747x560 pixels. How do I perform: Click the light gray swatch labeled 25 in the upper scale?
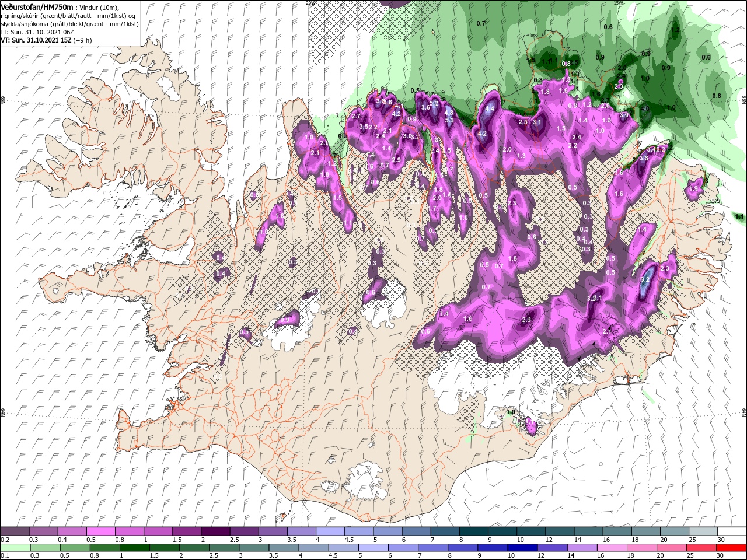[x=703, y=531]
